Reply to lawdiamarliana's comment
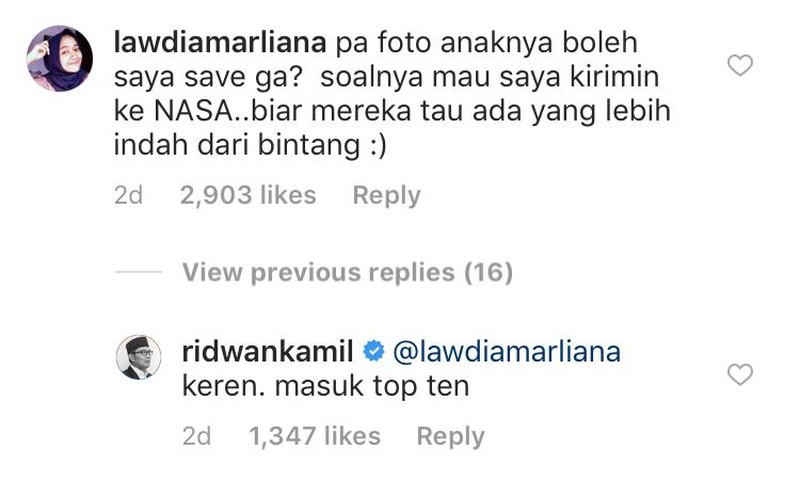Viewport: 800px width, 482px height. click(387, 195)
